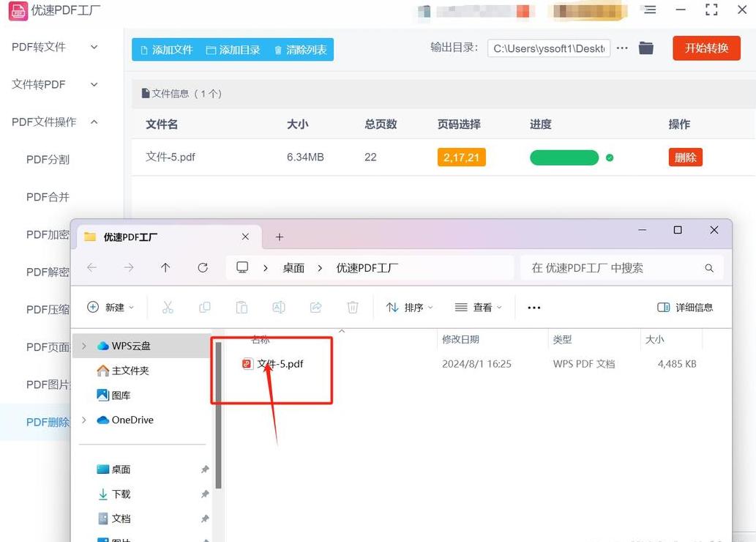Click green completion status dot
This screenshot has height=542, width=756.
pos(610,157)
